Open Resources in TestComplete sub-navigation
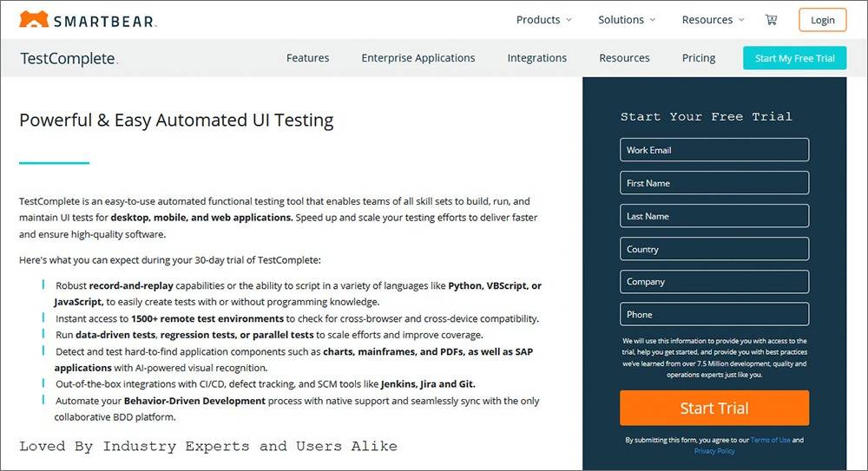The image size is (868, 471). (x=624, y=58)
